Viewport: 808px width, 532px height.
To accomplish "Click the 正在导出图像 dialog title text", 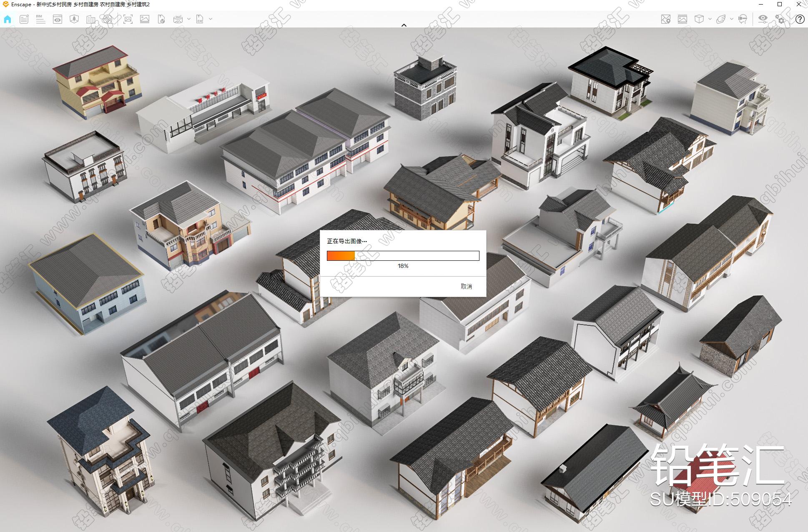I will [347, 241].
